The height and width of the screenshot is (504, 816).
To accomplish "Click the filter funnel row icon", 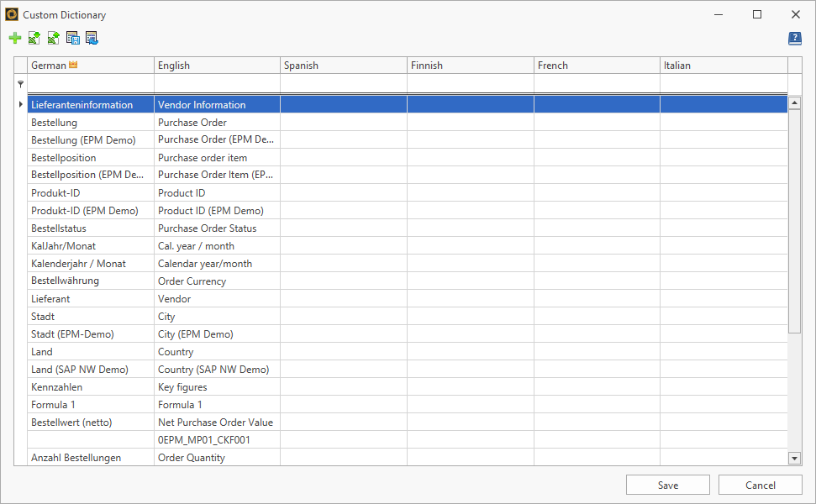I will [x=20, y=83].
